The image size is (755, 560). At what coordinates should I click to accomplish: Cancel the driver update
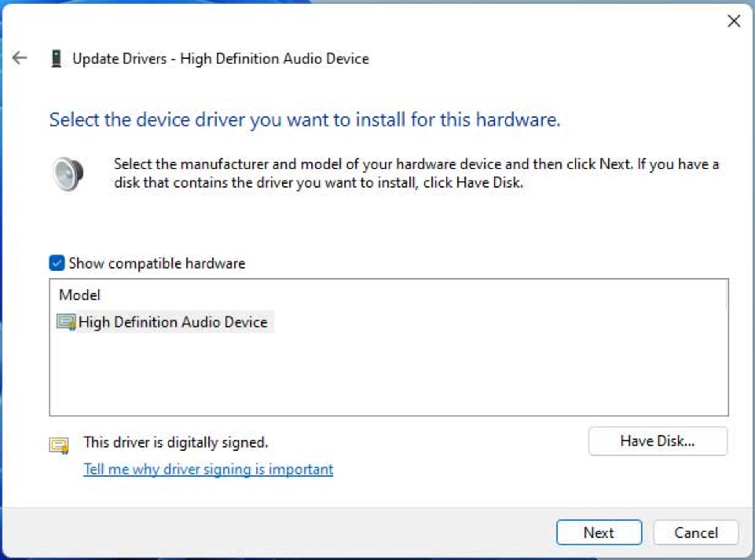tap(696, 533)
